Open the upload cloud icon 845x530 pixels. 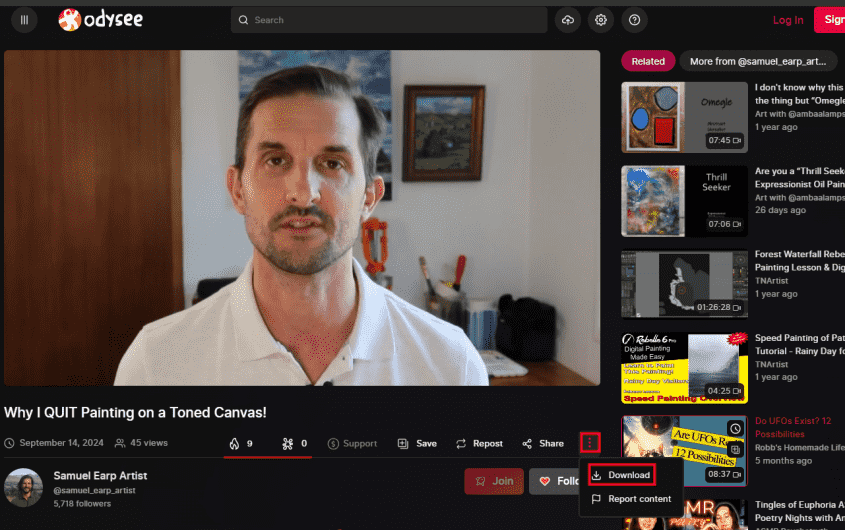[x=569, y=20]
